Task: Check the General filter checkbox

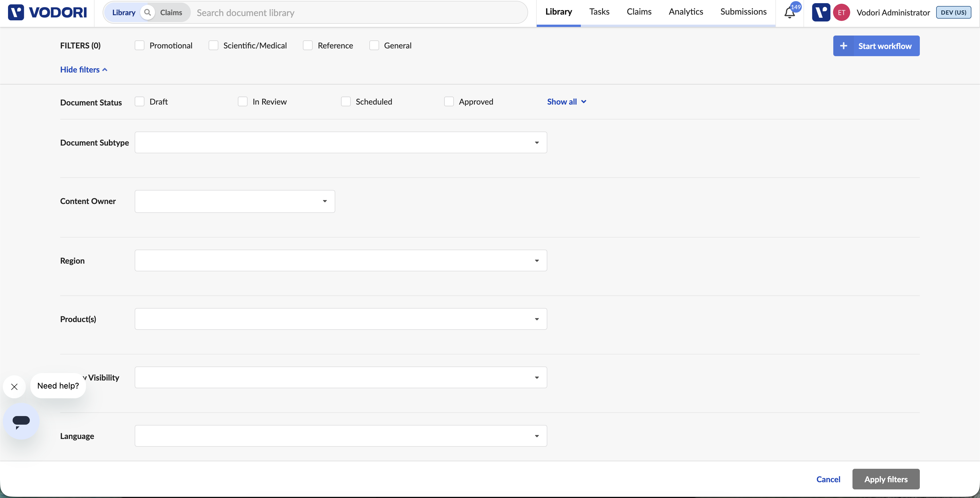Action: click(374, 46)
